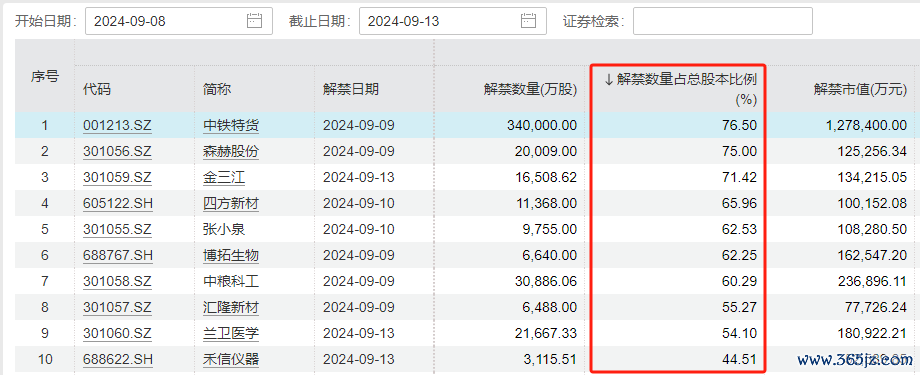
Task: Open the 中粮科工 stock name link
Action: tap(231, 281)
